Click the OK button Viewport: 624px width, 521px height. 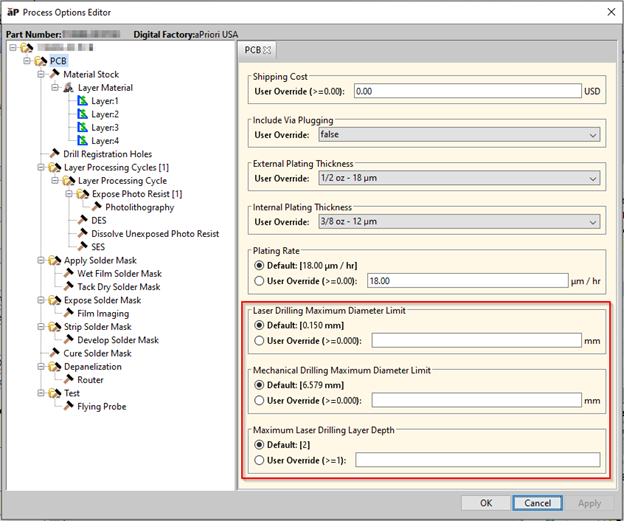pos(486,503)
